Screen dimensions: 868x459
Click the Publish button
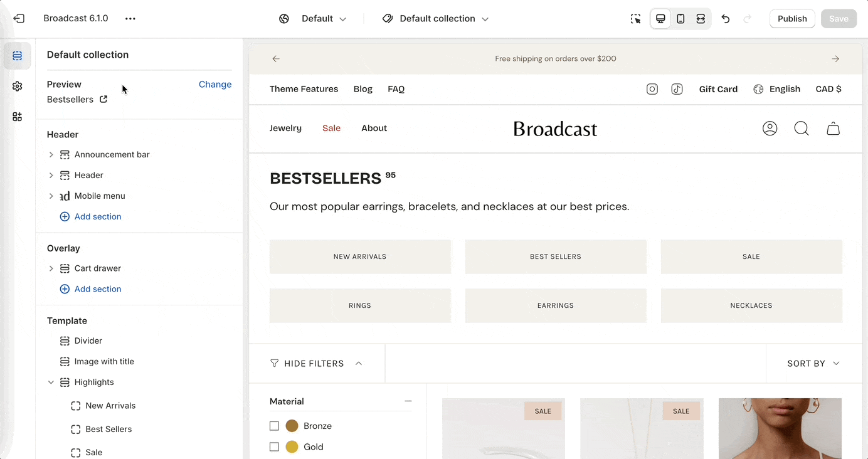pos(792,19)
